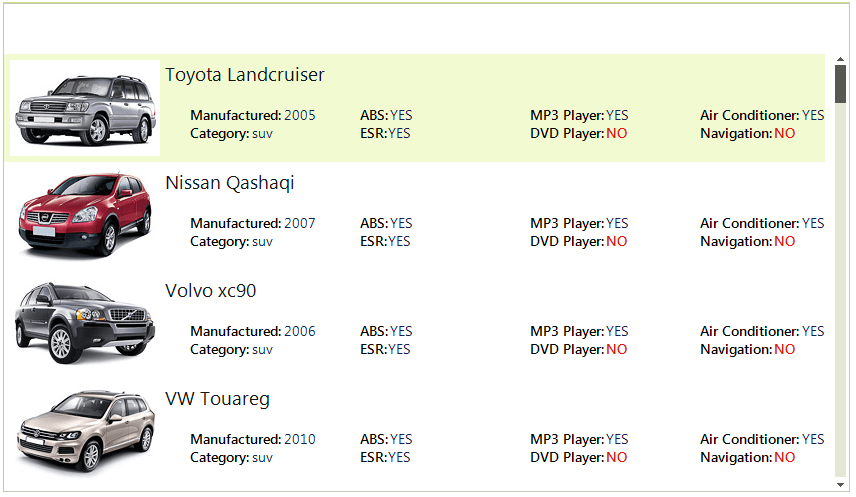Click the scrollbar up arrow
856x497 pixels.
(x=840, y=60)
